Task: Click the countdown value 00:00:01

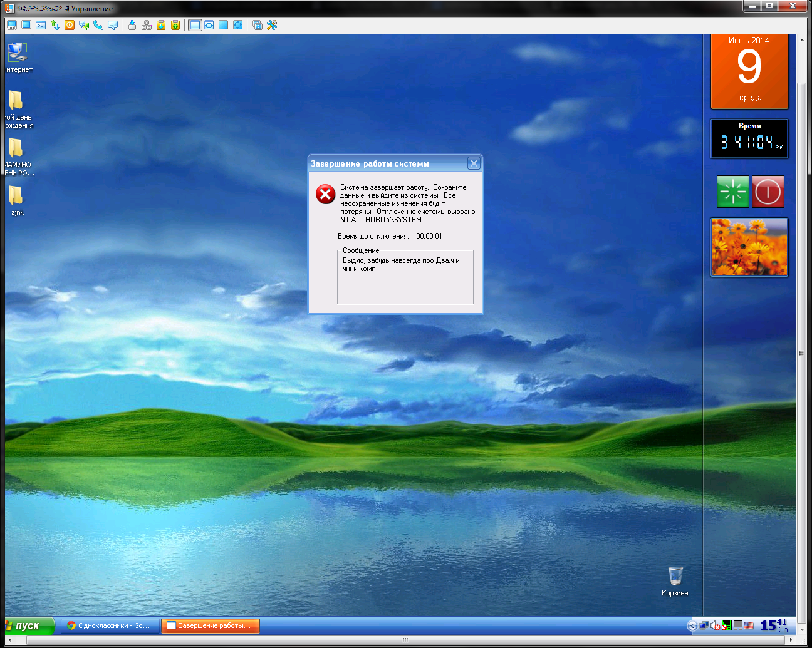Action: (429, 236)
